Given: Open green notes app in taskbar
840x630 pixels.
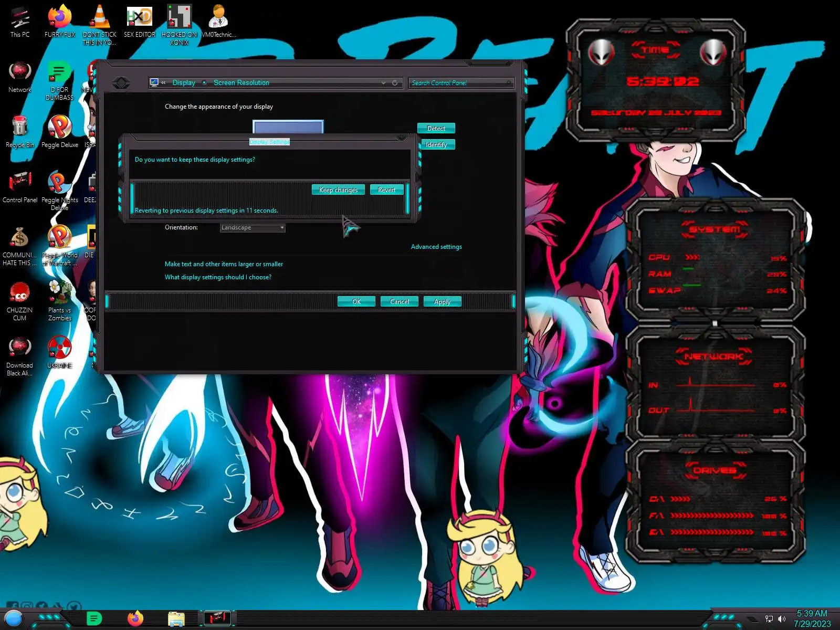Looking at the screenshot, I should tap(94, 619).
